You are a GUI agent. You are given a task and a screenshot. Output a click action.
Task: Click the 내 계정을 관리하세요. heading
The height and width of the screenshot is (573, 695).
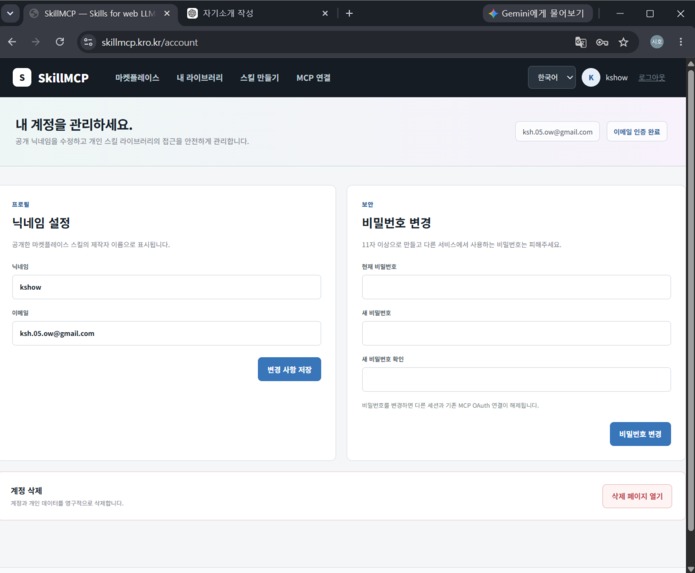pos(74,125)
